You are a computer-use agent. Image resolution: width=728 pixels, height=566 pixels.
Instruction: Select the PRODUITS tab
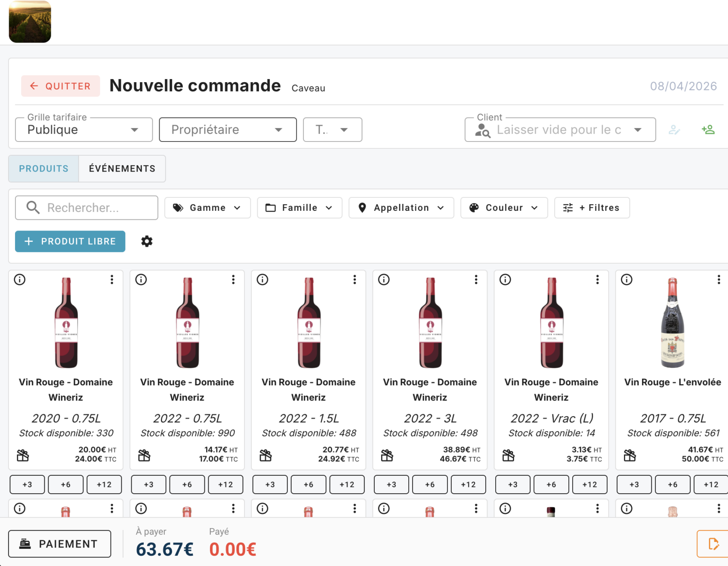tap(43, 169)
